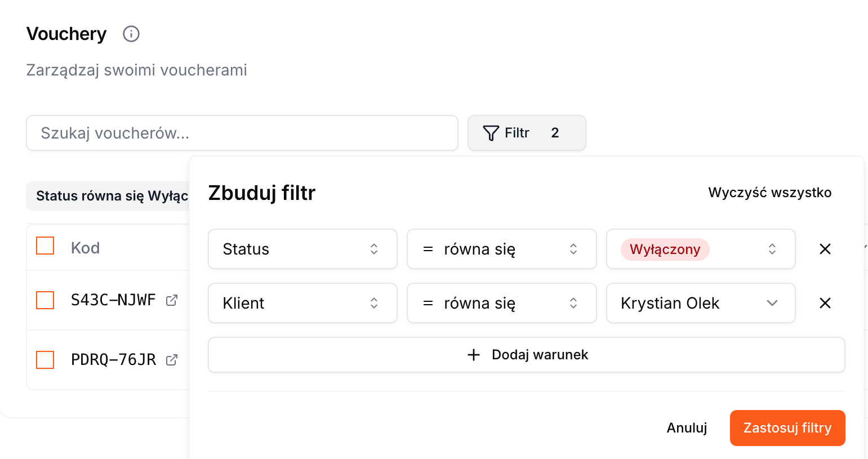Remove the Klient filter condition

[x=825, y=303]
